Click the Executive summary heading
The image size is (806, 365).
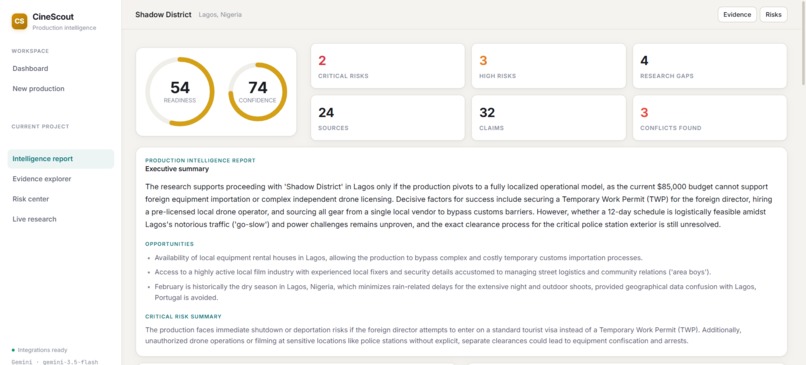[177, 169]
